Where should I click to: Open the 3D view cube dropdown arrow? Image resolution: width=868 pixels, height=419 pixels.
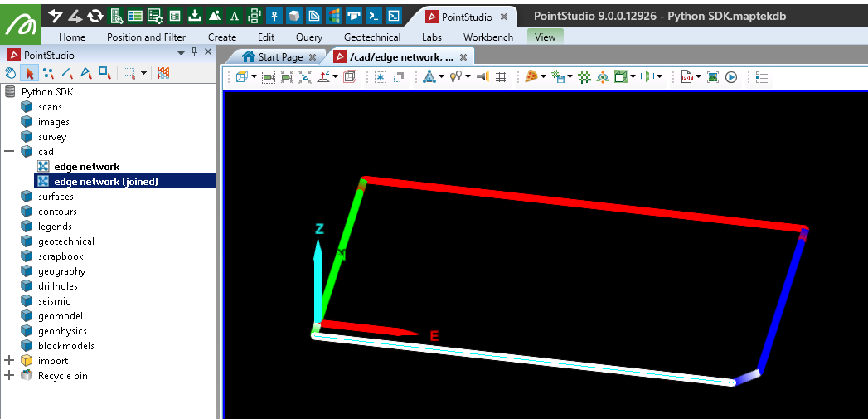254,77
